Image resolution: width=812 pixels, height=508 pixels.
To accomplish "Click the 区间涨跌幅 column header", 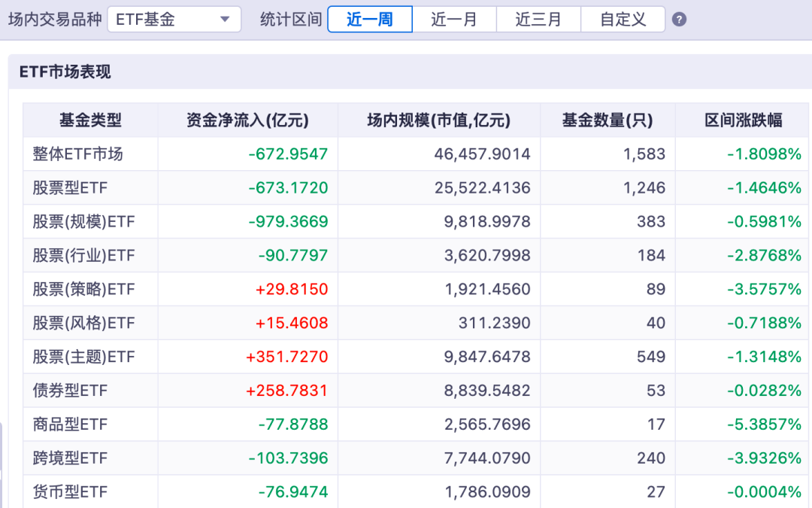I will pyautogui.click(x=744, y=120).
